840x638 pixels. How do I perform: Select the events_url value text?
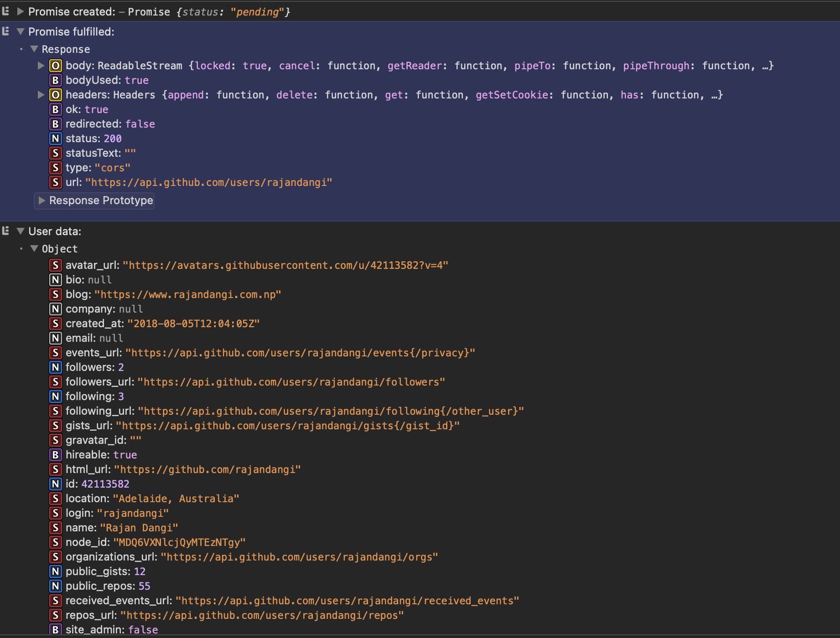click(x=300, y=353)
